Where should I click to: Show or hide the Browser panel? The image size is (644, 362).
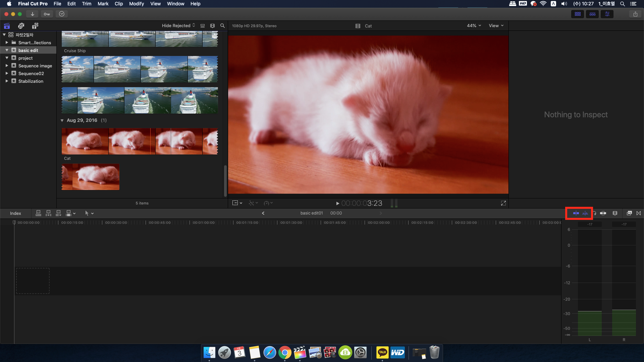pyautogui.click(x=578, y=14)
